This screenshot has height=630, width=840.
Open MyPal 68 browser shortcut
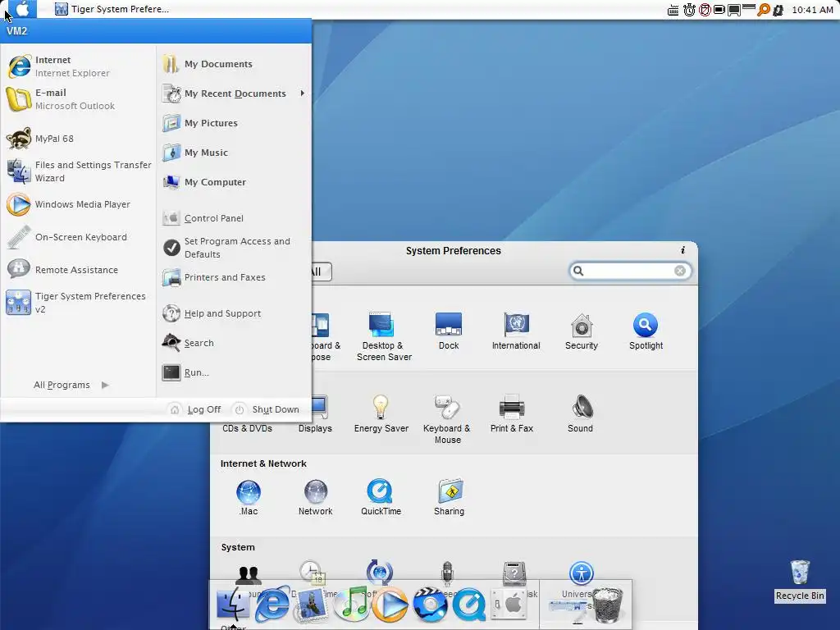pos(80,139)
